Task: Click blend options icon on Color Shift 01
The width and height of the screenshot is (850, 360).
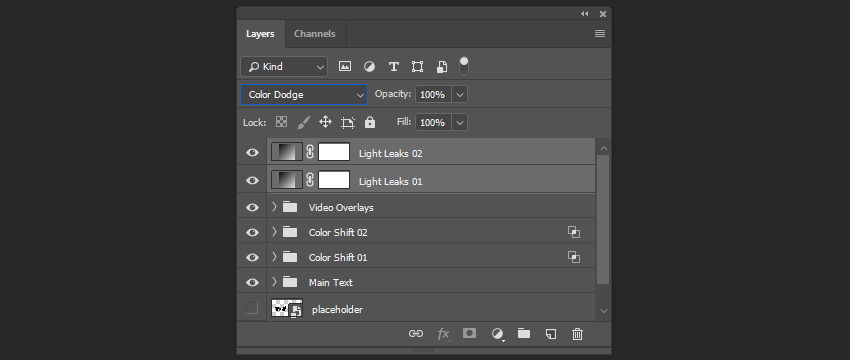Action: (x=574, y=257)
